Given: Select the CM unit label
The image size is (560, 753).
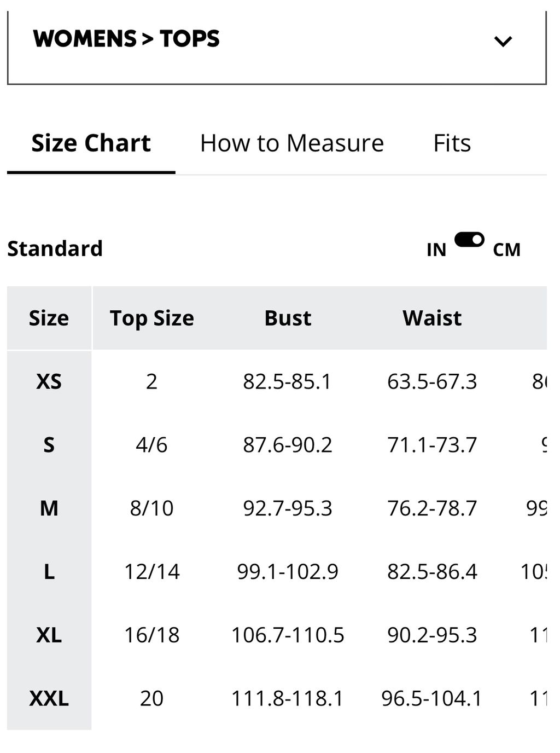Looking at the screenshot, I should tap(506, 250).
